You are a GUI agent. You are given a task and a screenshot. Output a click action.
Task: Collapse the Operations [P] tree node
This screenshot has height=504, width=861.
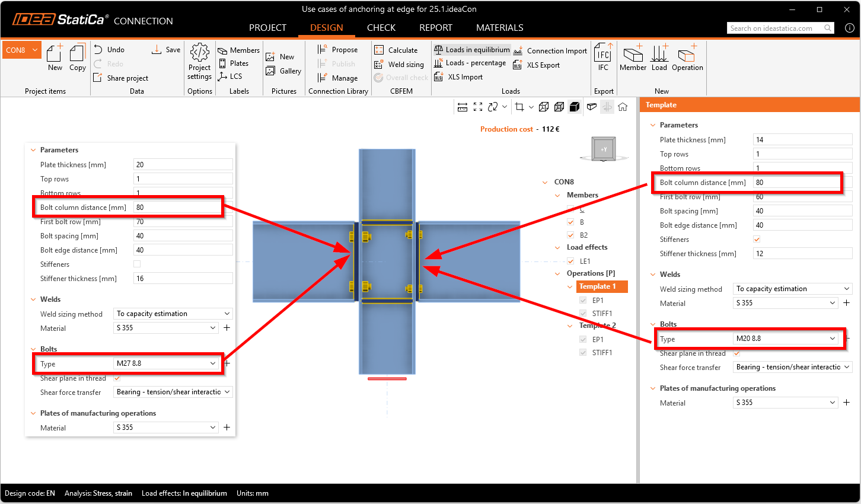click(557, 274)
